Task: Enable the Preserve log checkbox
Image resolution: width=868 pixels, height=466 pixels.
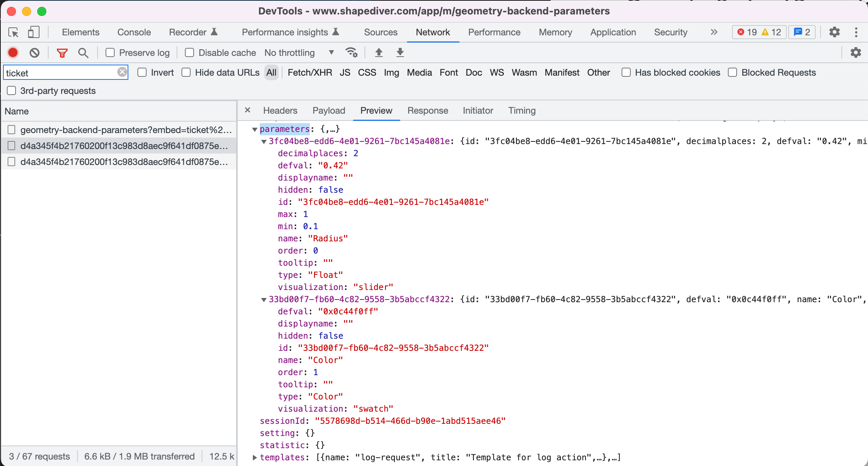Action: 110,52
